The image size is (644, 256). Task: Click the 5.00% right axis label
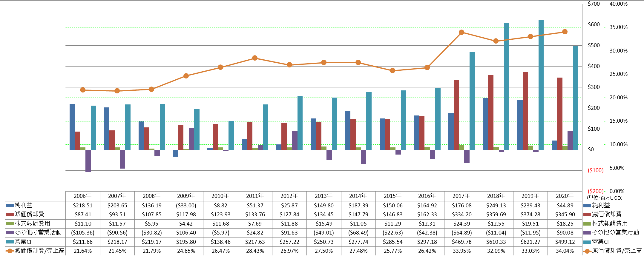tap(617, 168)
